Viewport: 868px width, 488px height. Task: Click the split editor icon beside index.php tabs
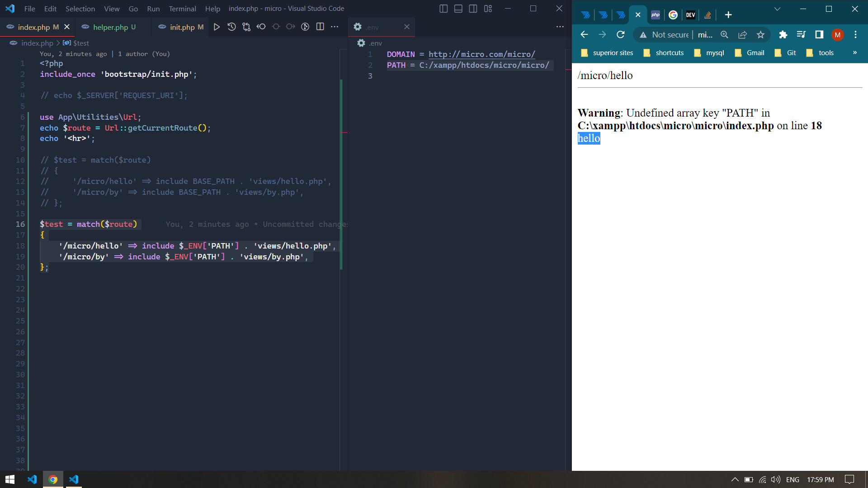[x=320, y=27]
